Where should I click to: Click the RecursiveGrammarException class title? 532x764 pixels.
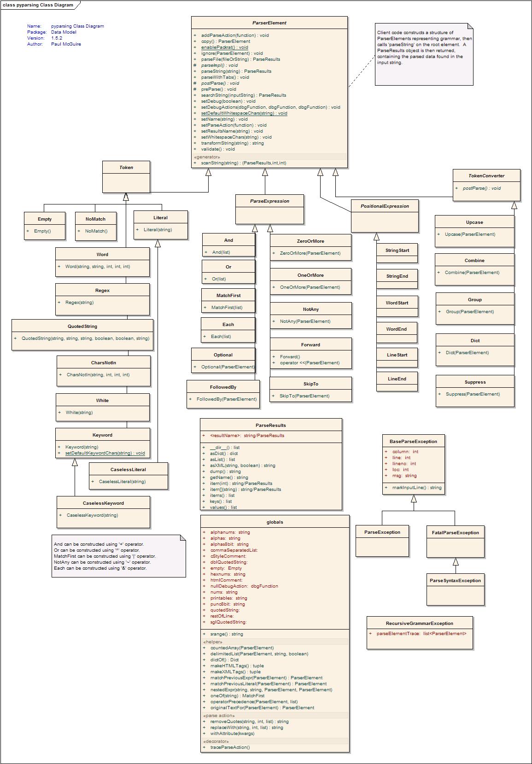pos(419,623)
